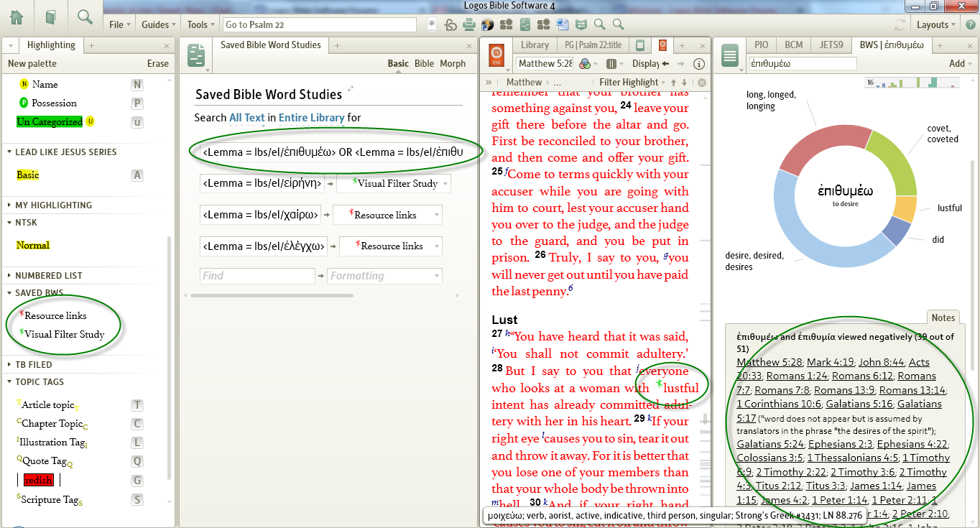Switch search mode to Morph

(x=453, y=63)
